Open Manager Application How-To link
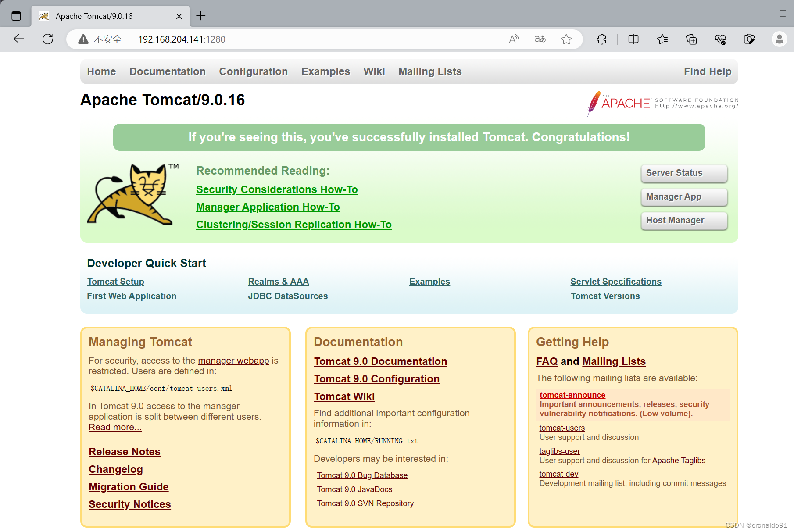Image resolution: width=794 pixels, height=532 pixels. click(268, 207)
